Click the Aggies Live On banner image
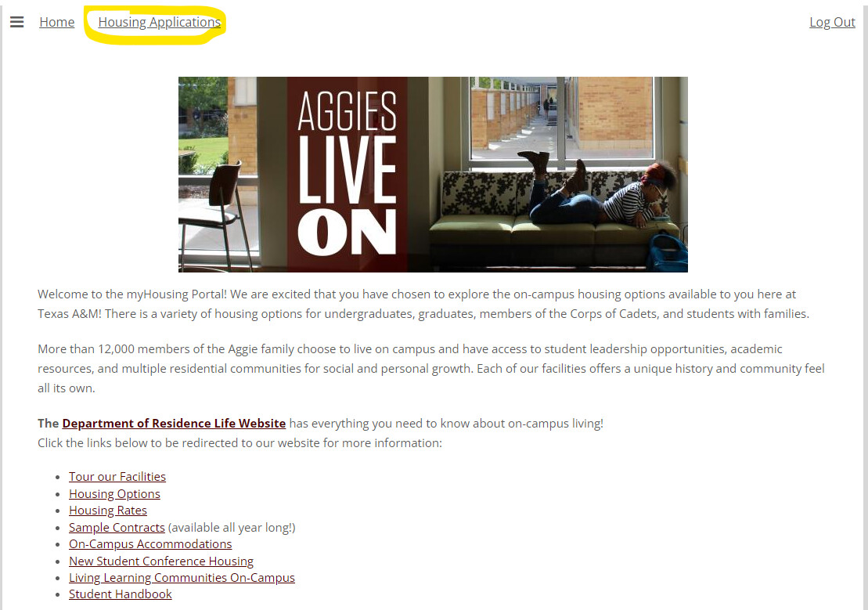This screenshot has height=610, width=868. point(433,175)
